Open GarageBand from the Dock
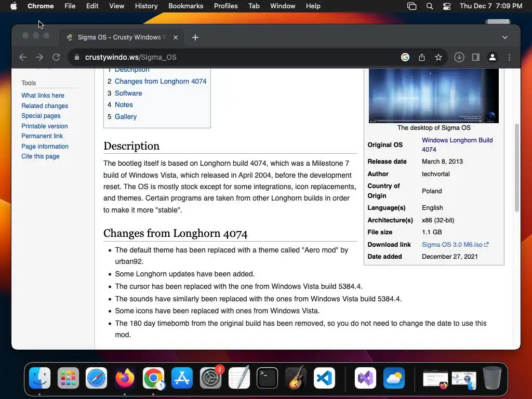Viewport: 532px width, 399px height. point(296,378)
